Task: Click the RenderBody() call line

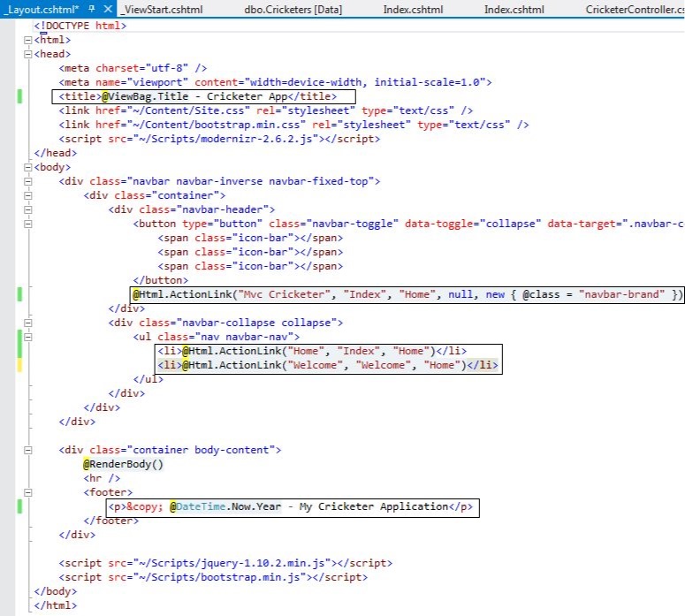Action: click(123, 464)
